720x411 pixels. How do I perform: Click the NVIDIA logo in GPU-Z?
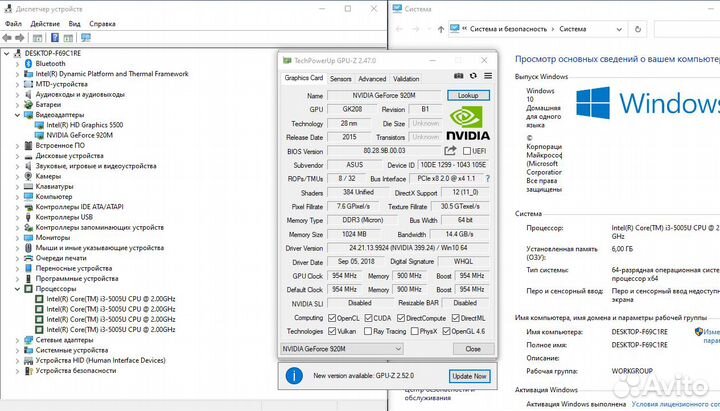tap(467, 123)
